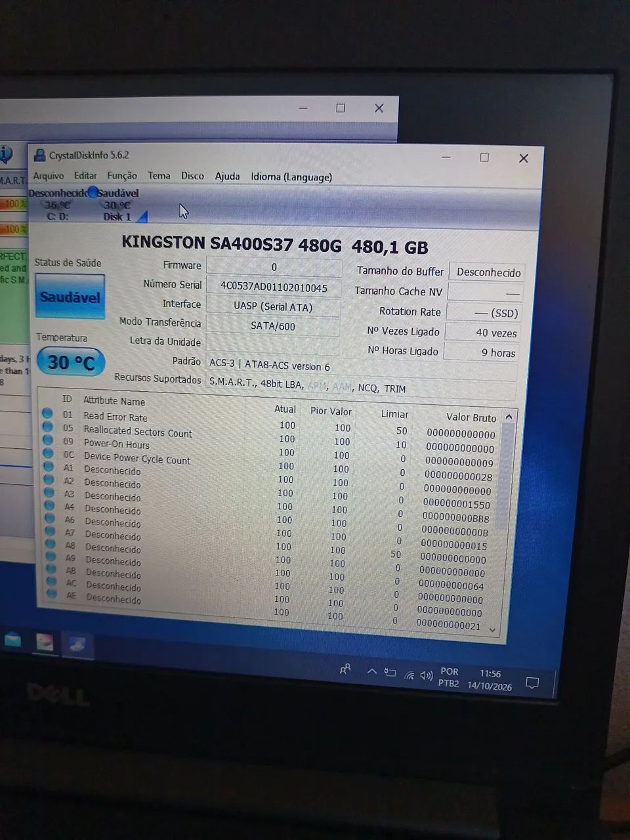630x840 pixels.
Task: Maximize the background window behind CrystalDiskInfo
Action: pyautogui.click(x=341, y=108)
